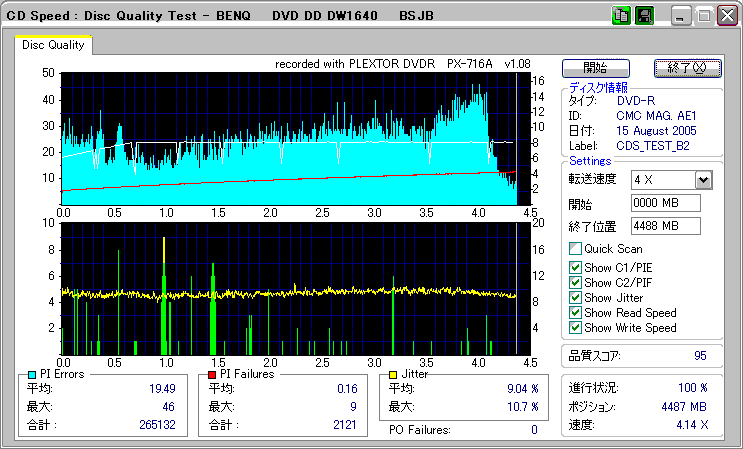Toggle the Show C2/PIF checkbox

click(x=575, y=282)
